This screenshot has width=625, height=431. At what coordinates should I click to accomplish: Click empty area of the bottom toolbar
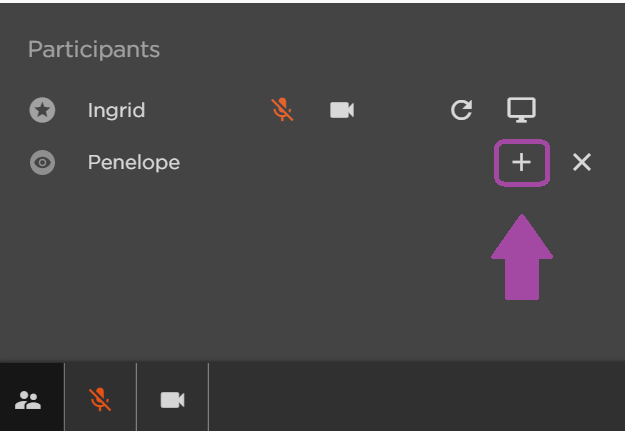click(x=417, y=397)
